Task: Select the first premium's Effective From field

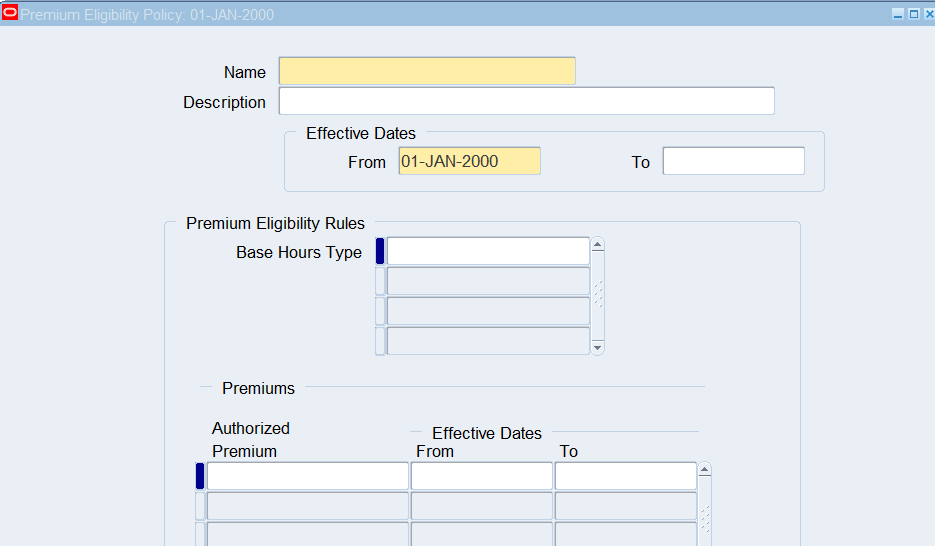Action: point(481,476)
